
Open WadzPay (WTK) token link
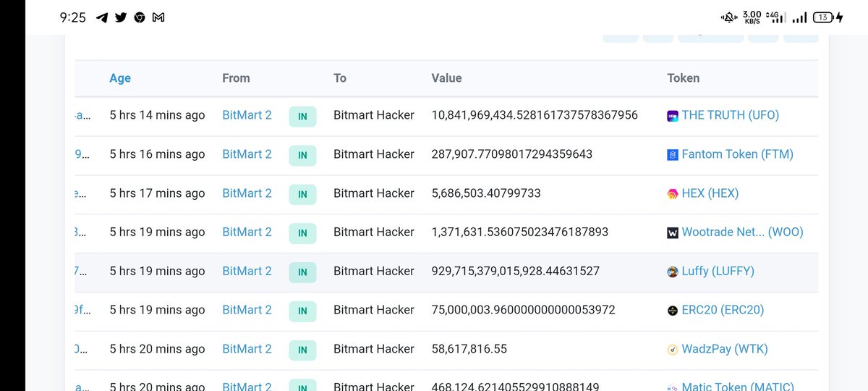pyautogui.click(x=725, y=349)
